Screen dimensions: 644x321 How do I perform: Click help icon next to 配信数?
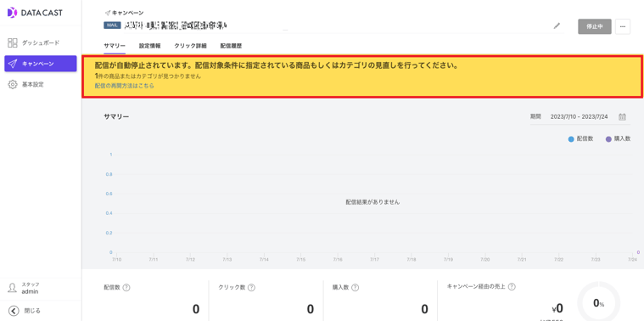point(126,288)
